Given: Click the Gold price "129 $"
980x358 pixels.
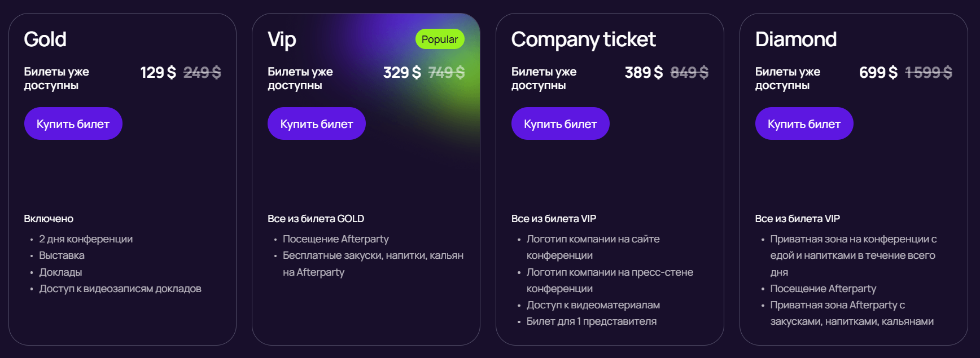Looking at the screenshot, I should tap(158, 73).
